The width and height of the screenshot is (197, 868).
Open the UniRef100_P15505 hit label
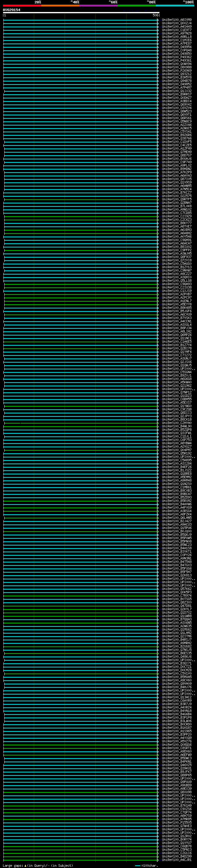(x=176, y=822)
